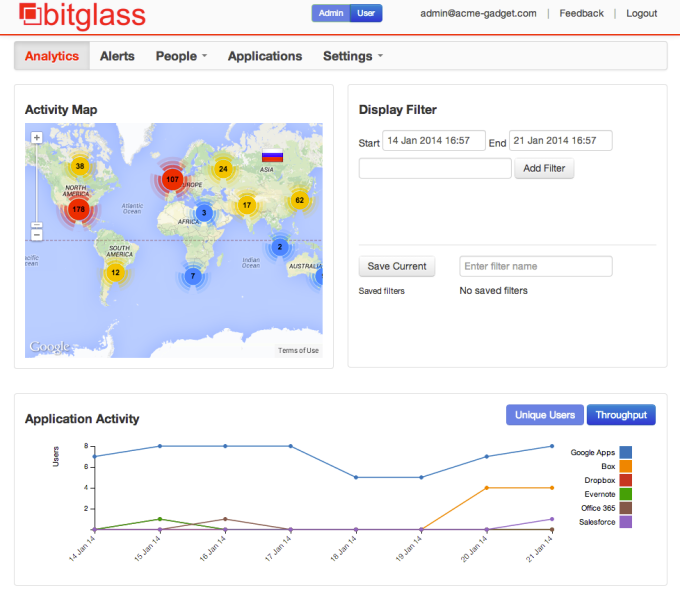Zoom out the activity map
The height and width of the screenshot is (599, 680).
(x=37, y=235)
